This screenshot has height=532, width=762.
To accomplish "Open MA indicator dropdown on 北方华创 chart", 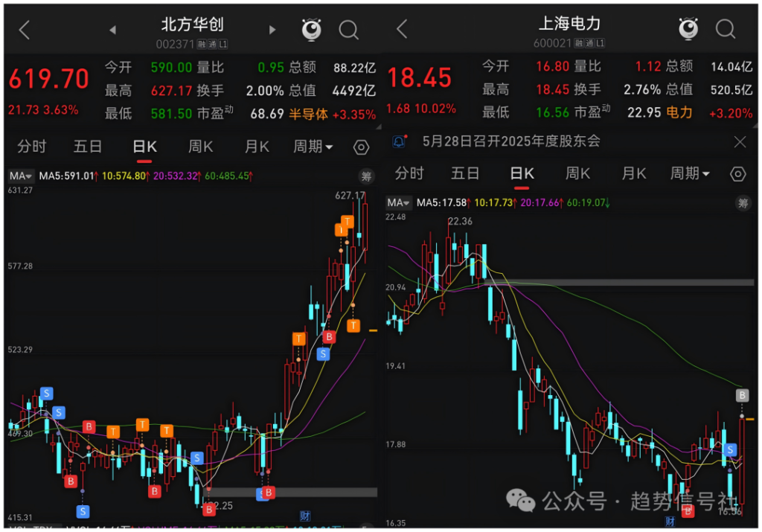I will tap(21, 176).
